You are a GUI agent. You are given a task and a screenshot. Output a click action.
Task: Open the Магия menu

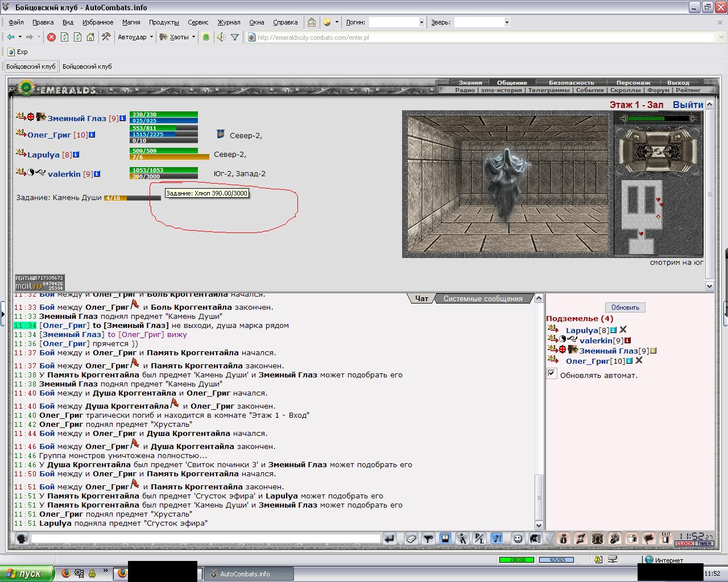(x=131, y=22)
